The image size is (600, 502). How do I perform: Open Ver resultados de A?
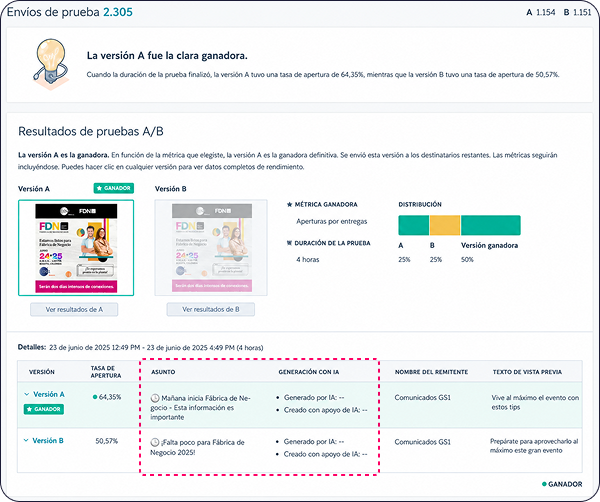74,310
